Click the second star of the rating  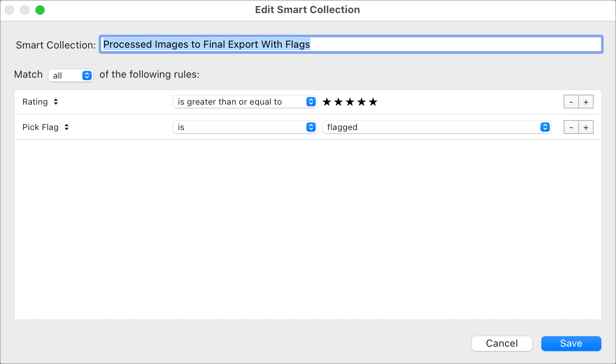(338, 102)
